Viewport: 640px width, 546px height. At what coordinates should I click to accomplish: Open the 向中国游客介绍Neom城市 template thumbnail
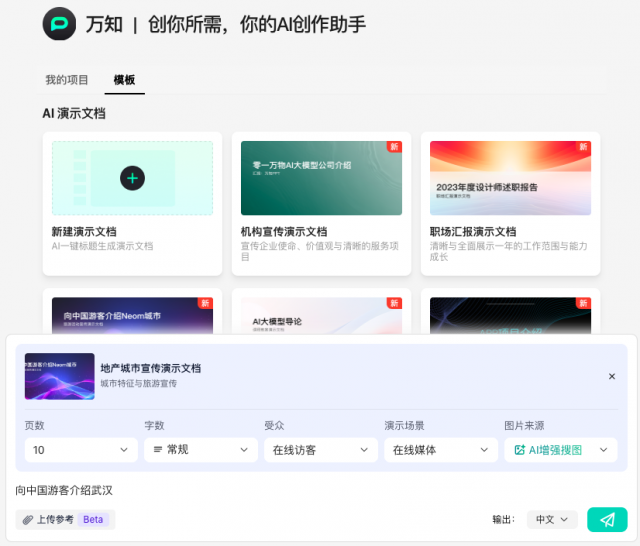[132, 316]
